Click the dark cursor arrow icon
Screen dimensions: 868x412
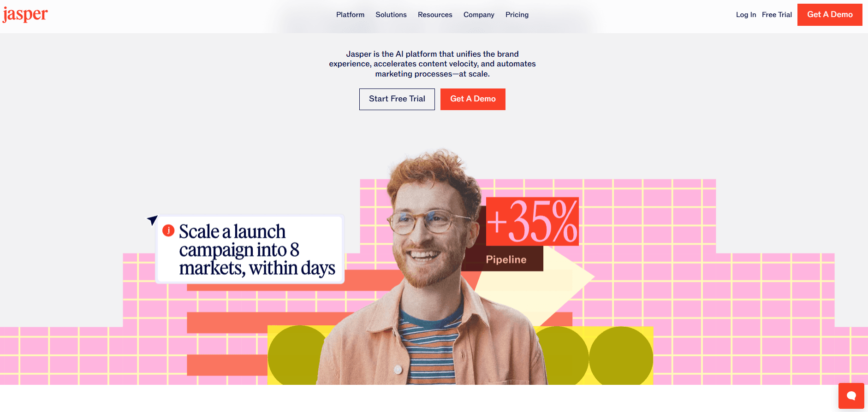click(153, 220)
